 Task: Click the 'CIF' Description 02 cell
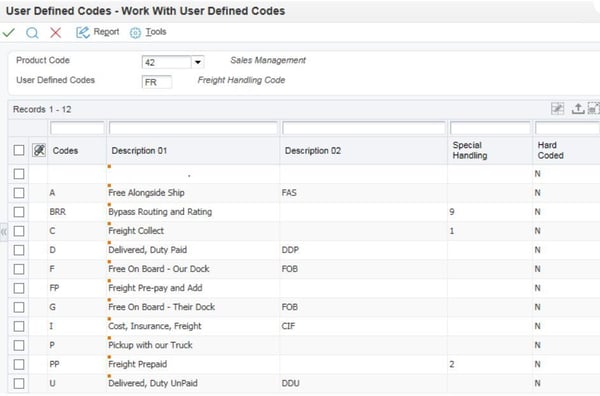[x=288, y=326]
